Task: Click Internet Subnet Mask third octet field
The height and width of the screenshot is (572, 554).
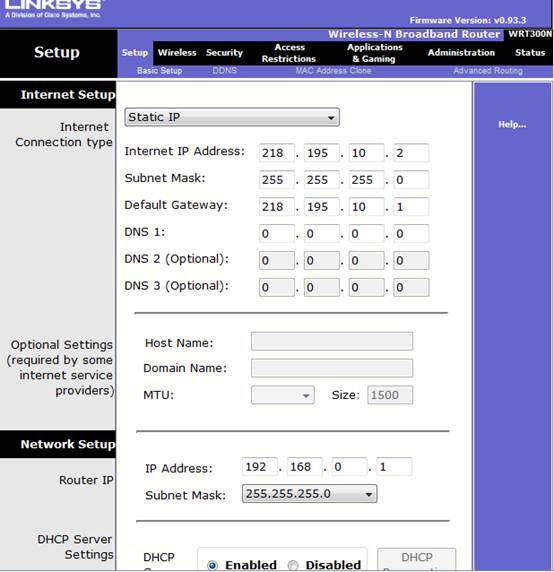Action: click(x=366, y=180)
